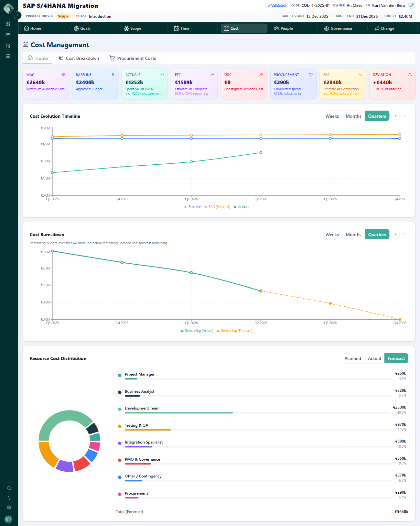Set Cost Burn-down view to Months

[353, 235]
